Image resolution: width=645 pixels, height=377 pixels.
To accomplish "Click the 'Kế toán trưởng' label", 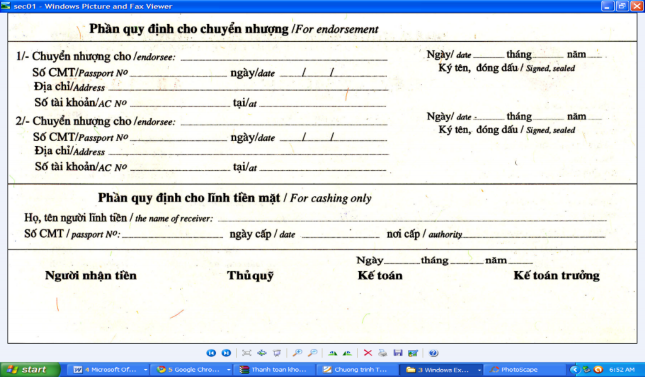I will [x=557, y=275].
